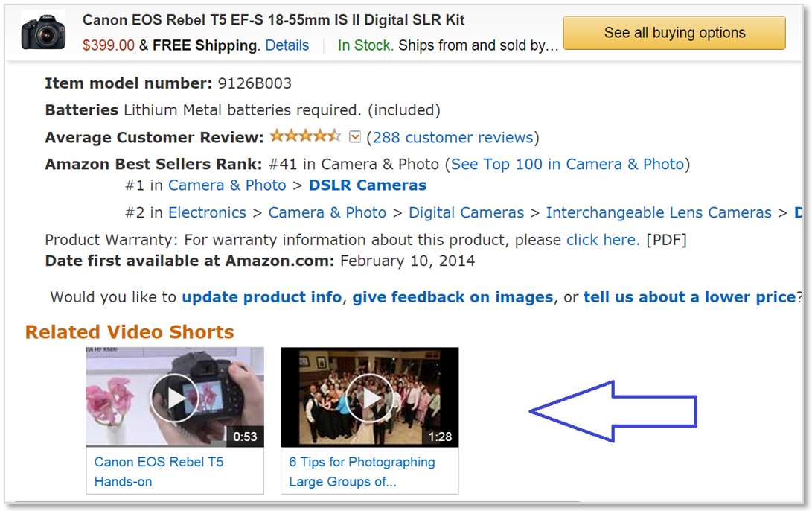Image resolution: width=812 pixels, height=511 pixels.
Task: Click See all buying options button
Action: click(674, 33)
